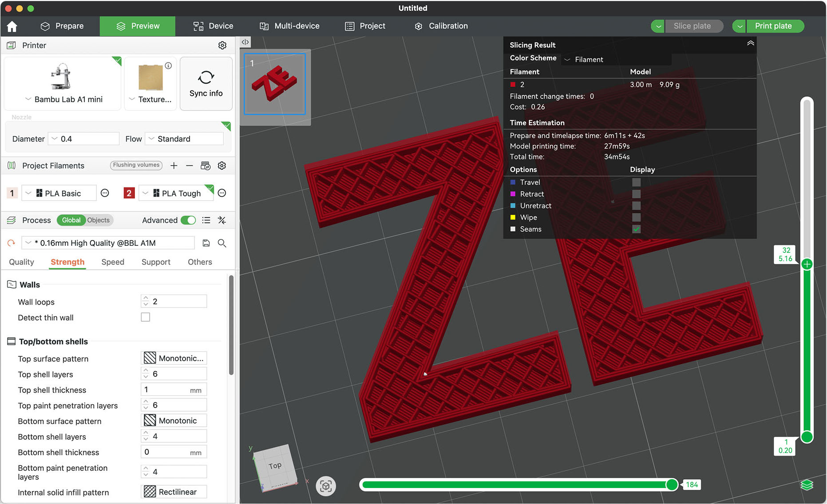Toggle the Advanced mode switch
This screenshot has width=827, height=504.
tap(188, 220)
